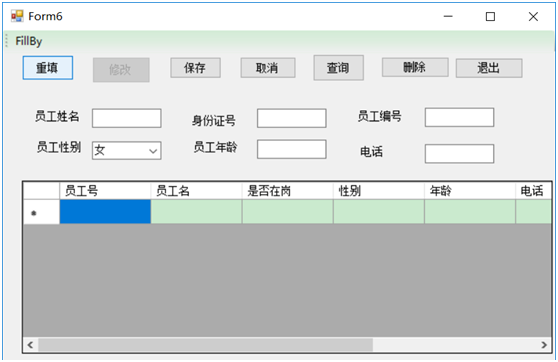Sort grid by 员工号 column header
This screenshot has height=362, width=558.
105,191
